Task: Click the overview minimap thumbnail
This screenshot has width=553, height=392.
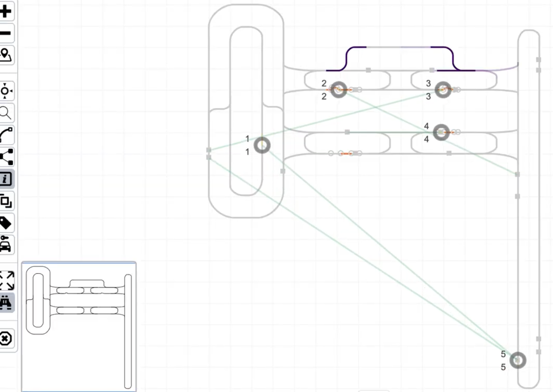Action: pos(79,327)
